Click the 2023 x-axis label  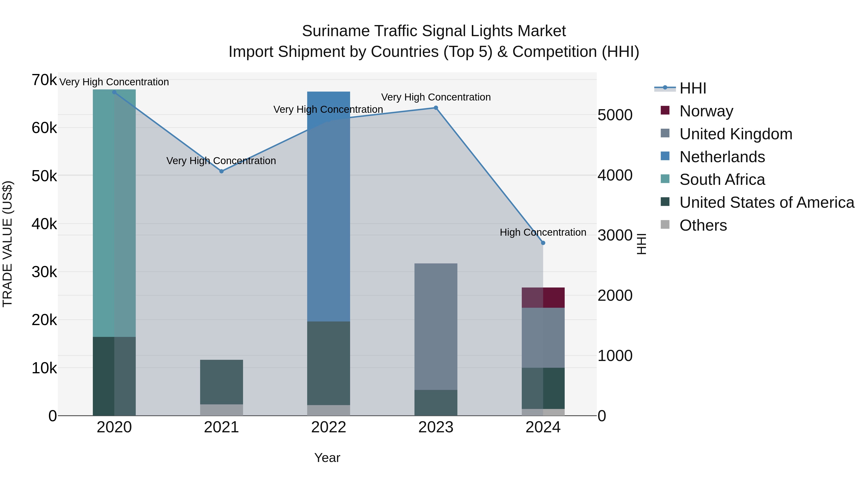coord(436,427)
